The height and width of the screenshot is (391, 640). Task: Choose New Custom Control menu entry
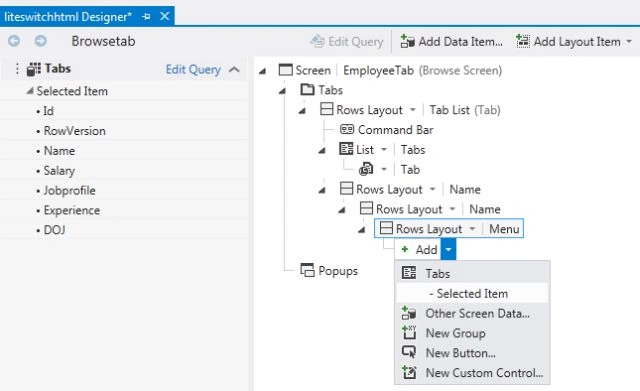tap(472, 373)
